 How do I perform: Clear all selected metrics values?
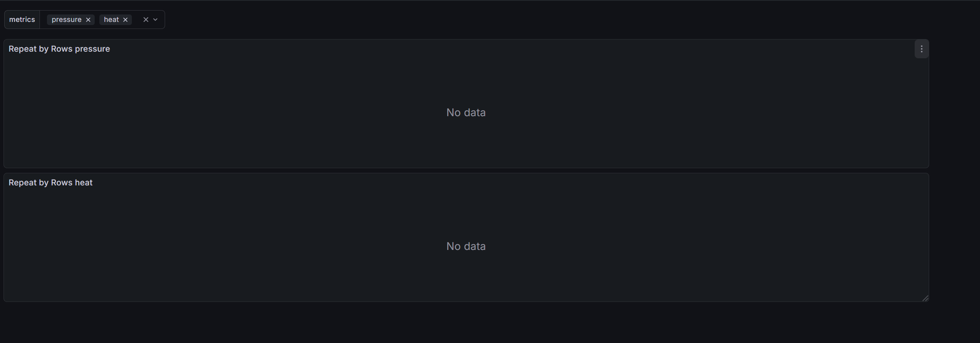[x=146, y=20]
